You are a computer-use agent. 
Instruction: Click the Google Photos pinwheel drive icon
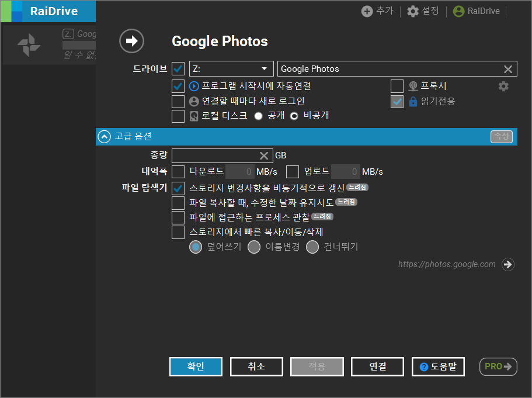click(x=29, y=45)
